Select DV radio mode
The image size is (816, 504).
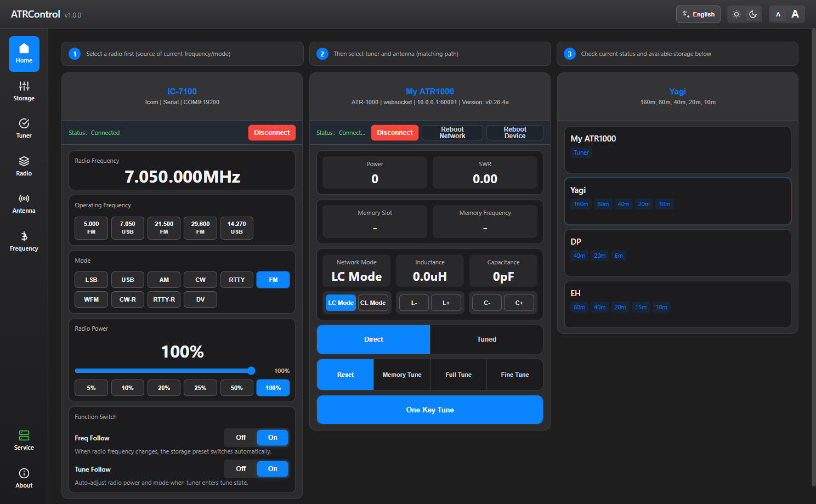point(200,299)
